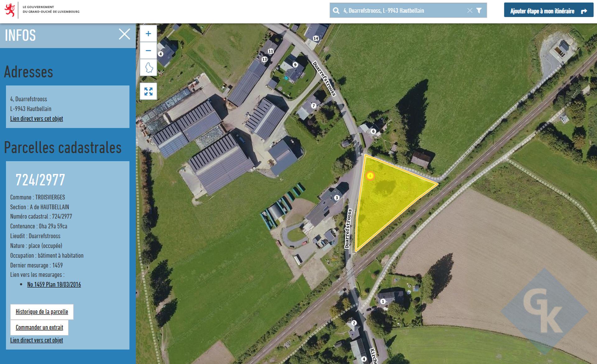Select house number marker 13 on map
This screenshot has height=364, width=597.
click(265, 59)
